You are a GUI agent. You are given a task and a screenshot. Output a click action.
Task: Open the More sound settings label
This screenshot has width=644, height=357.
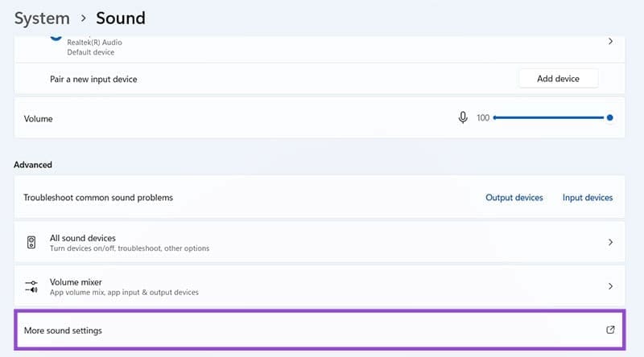[x=63, y=330]
